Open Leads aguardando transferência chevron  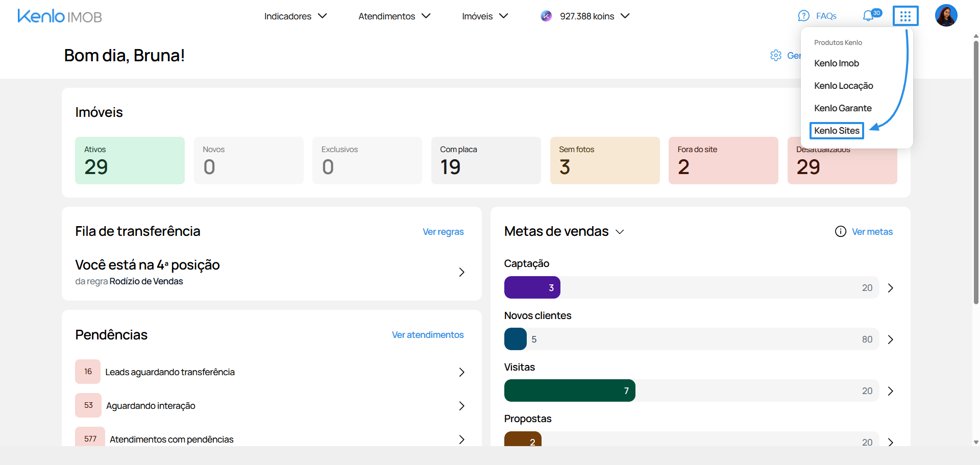(461, 372)
